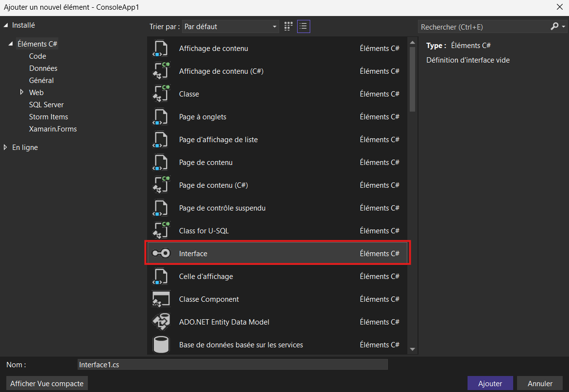Select Base de données basée sur les services
569x392 pixels.
pyautogui.click(x=241, y=345)
